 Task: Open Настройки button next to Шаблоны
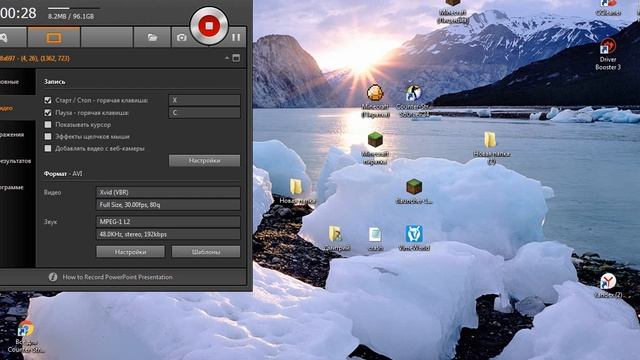pos(131,252)
